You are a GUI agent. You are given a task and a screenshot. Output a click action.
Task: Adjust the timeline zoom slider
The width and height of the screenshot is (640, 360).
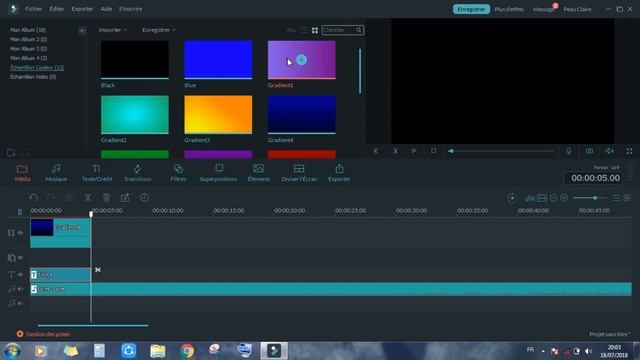coord(590,198)
